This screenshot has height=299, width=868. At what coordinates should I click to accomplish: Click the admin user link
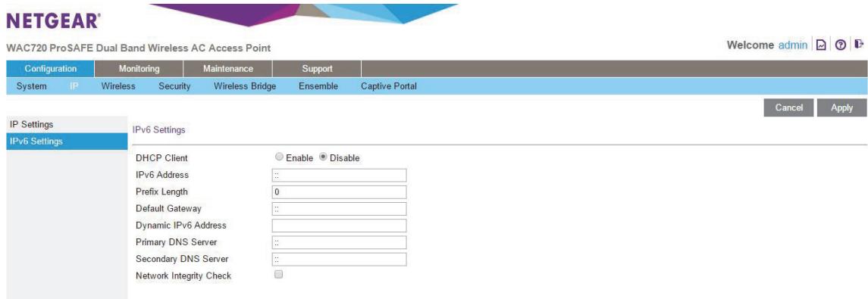(793, 45)
